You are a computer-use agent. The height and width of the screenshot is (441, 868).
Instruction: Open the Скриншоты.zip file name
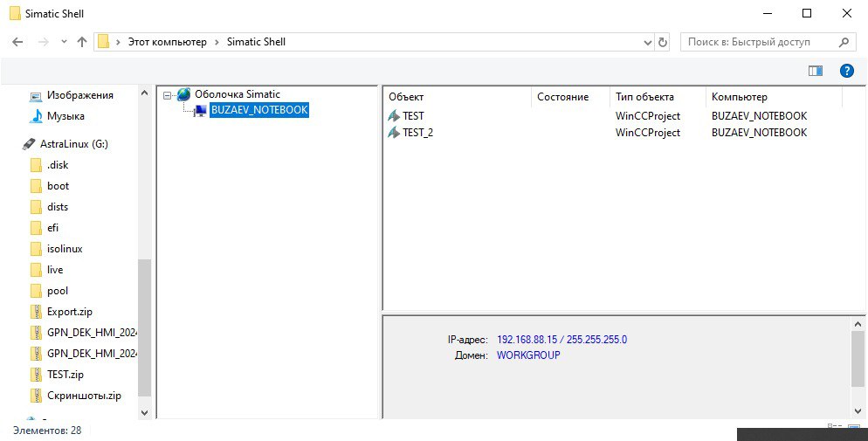click(x=84, y=396)
